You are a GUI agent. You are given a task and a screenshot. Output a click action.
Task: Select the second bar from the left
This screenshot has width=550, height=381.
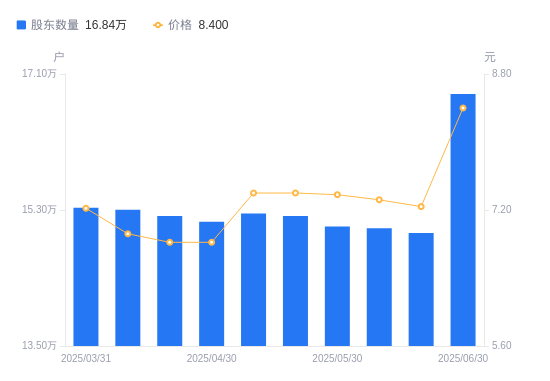coord(128,278)
